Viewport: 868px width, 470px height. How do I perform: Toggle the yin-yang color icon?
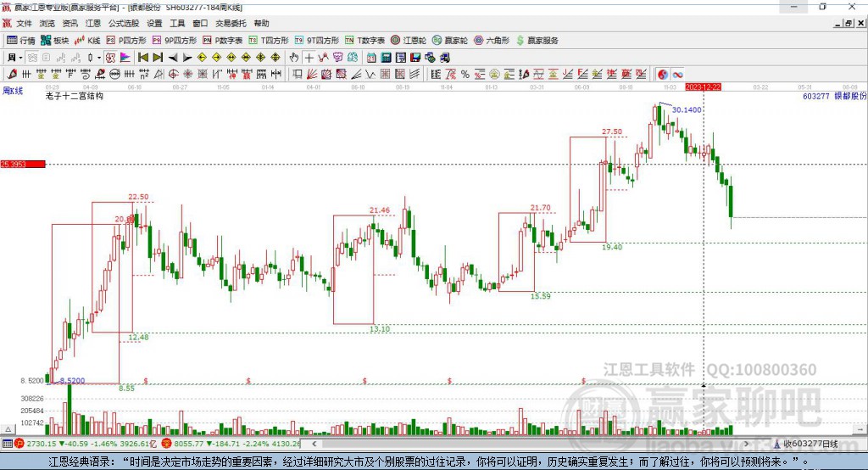(x=663, y=75)
